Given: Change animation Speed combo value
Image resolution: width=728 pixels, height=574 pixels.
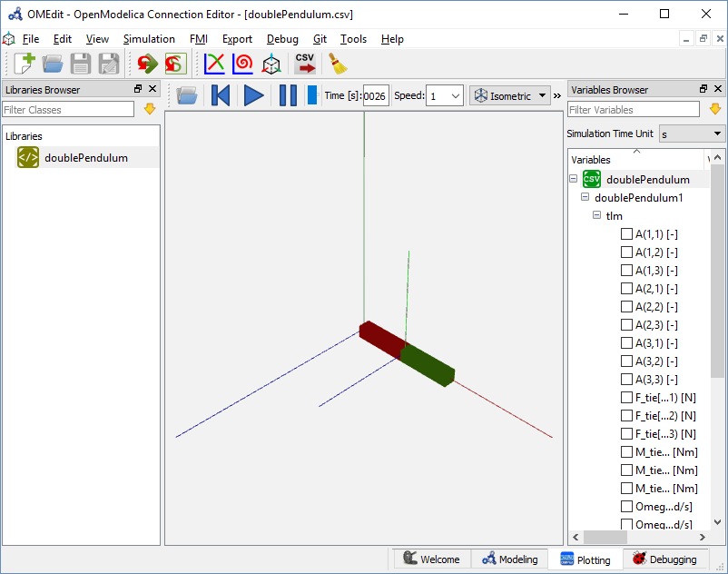Looking at the screenshot, I should (x=445, y=94).
